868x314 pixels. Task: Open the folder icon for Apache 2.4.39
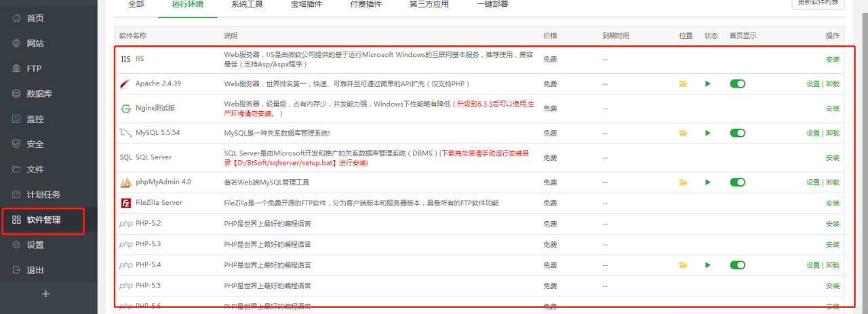click(x=683, y=84)
